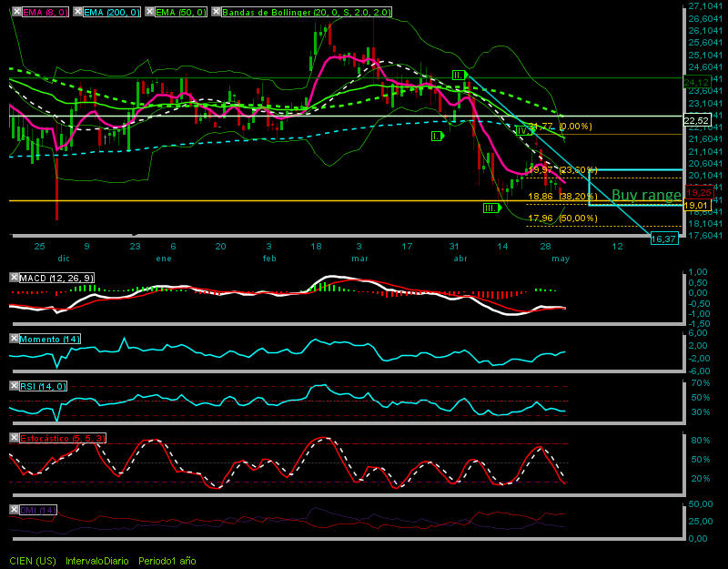Select the 19,01 orange price tag
The image size is (728, 569).
point(697,205)
